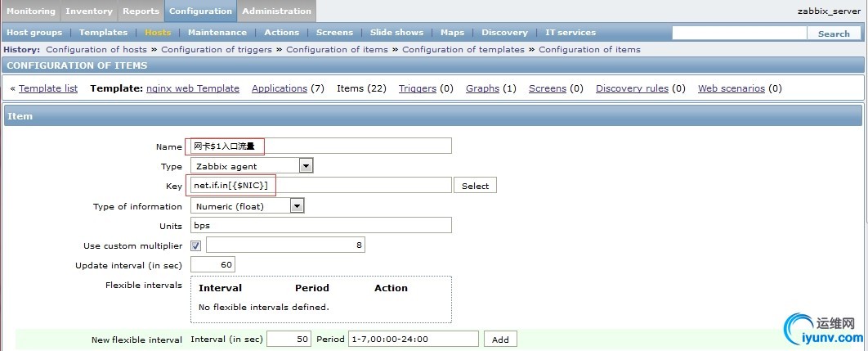Image resolution: width=868 pixels, height=351 pixels.
Task: Open the Actions submenu item
Action: tap(282, 33)
